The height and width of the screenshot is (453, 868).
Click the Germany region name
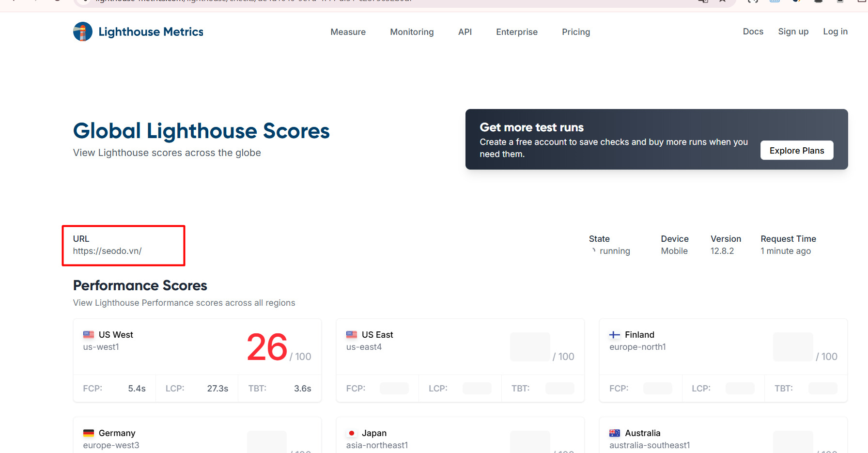117,433
